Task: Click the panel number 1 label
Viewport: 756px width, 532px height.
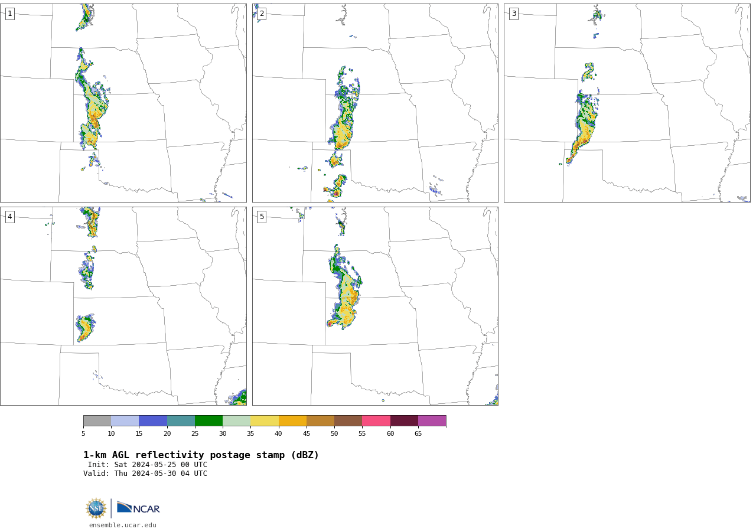Action: point(10,14)
